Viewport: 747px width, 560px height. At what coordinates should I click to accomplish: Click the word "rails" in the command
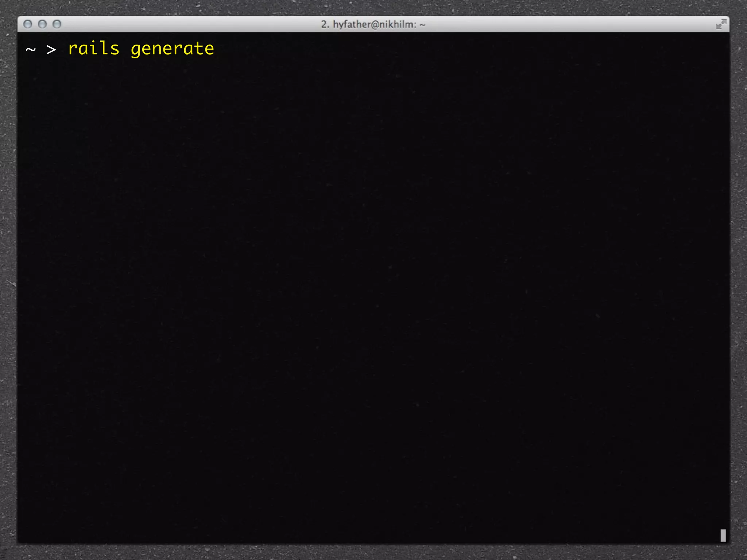click(94, 48)
